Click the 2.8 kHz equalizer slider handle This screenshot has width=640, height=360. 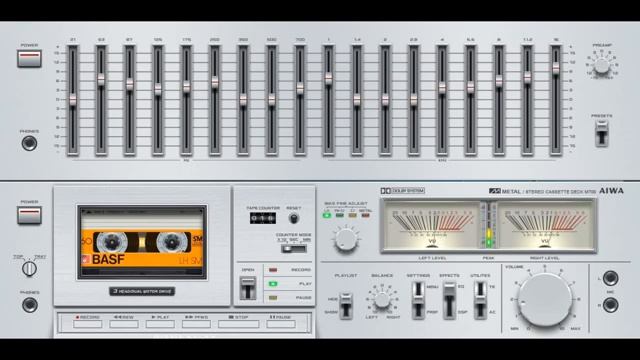click(x=413, y=100)
